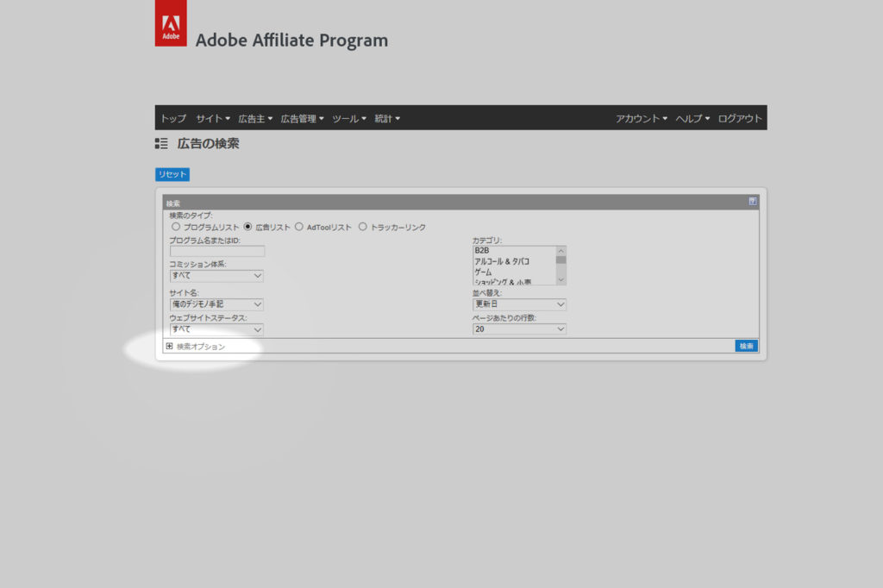The height and width of the screenshot is (588, 883).
Task: Open the ページあたりの行数 dropdown
Action: [519, 329]
